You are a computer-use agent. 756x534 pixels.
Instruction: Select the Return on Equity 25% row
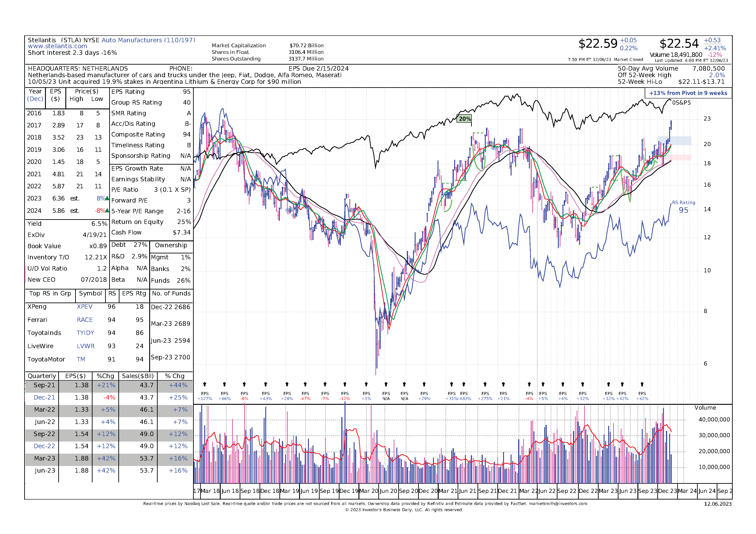pos(151,222)
